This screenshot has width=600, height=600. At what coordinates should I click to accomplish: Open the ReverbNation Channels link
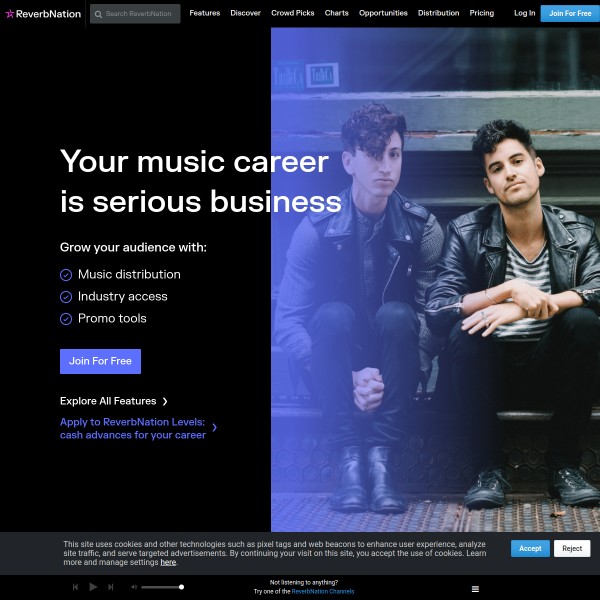323,592
